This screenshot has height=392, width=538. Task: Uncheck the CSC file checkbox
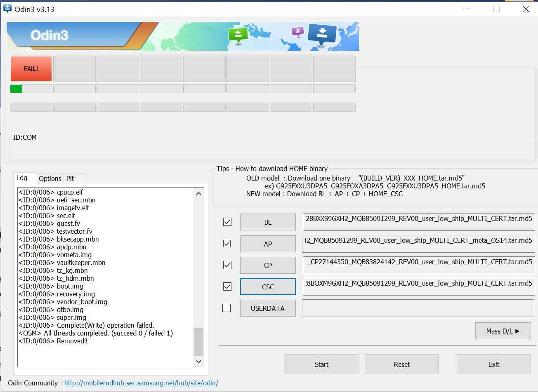coord(227,286)
